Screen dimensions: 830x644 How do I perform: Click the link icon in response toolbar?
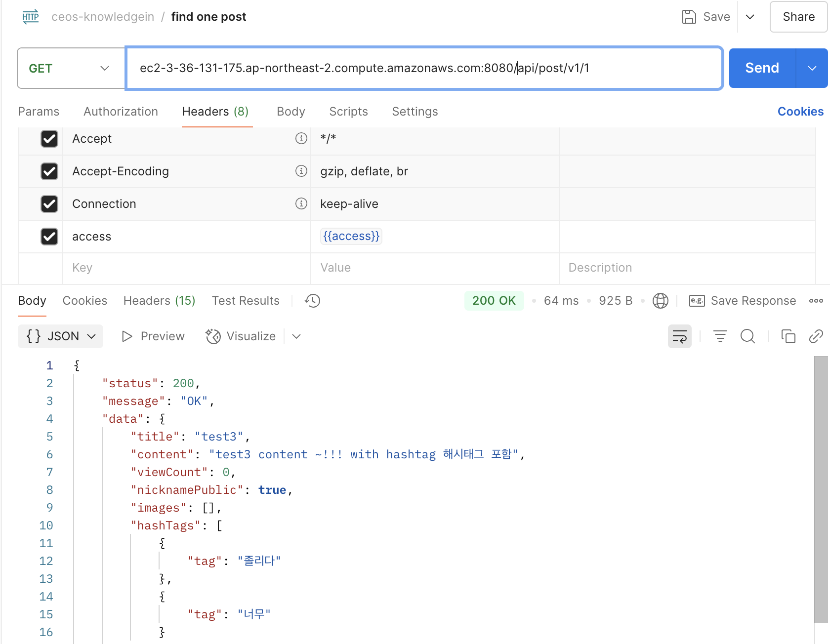tap(816, 336)
